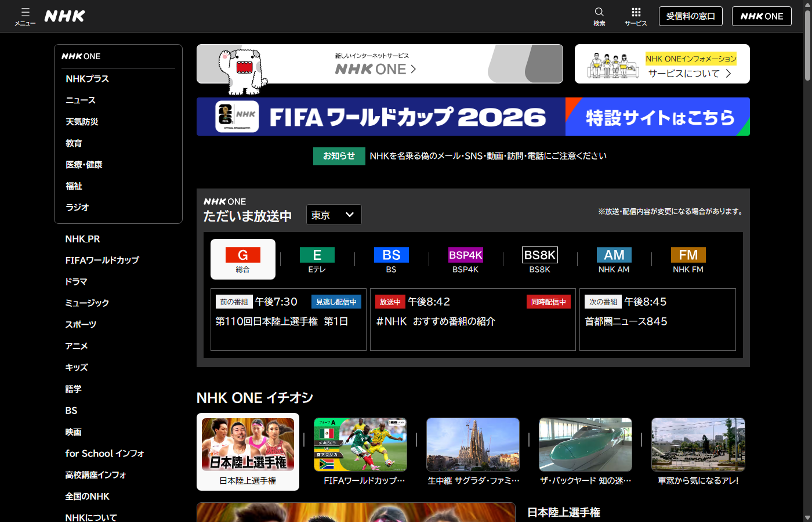Viewport: 812px width, 522px height.
Task: Open previous program 第110回日本陸上選手権 card
Action: point(288,320)
